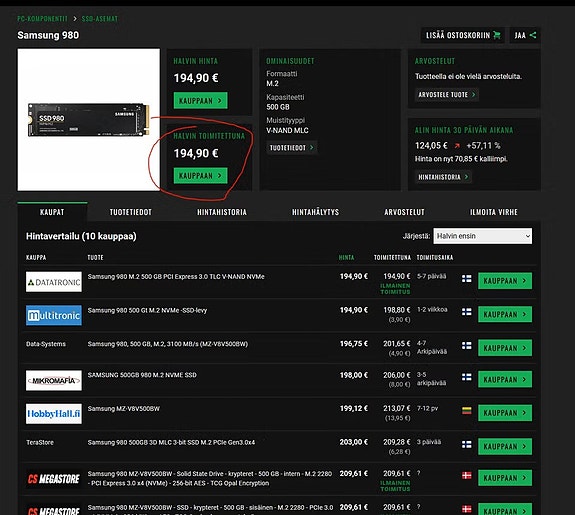Click the HobbyHall.fi store logo
Screen dimensions: 575x515
coord(54,414)
